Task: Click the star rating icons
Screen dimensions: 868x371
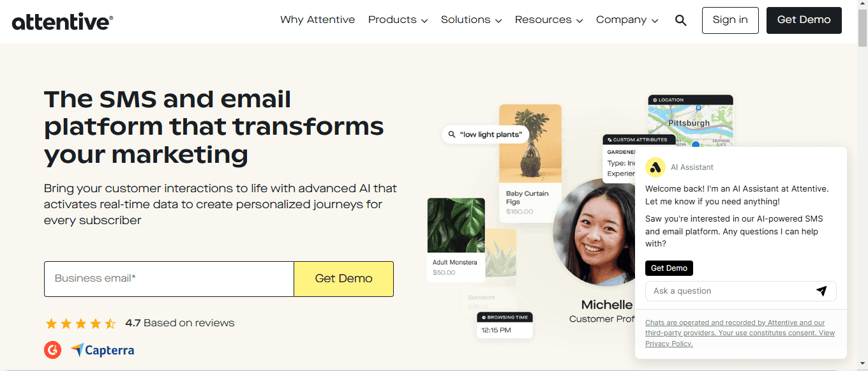Action: tap(80, 323)
